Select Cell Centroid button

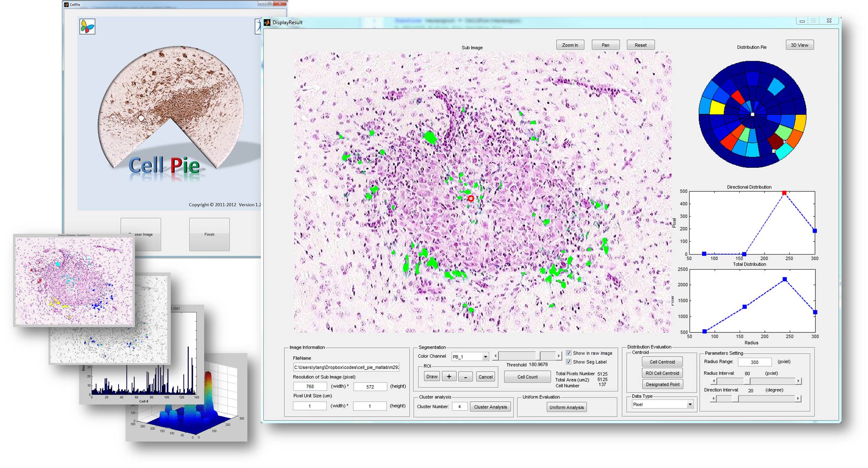click(662, 362)
